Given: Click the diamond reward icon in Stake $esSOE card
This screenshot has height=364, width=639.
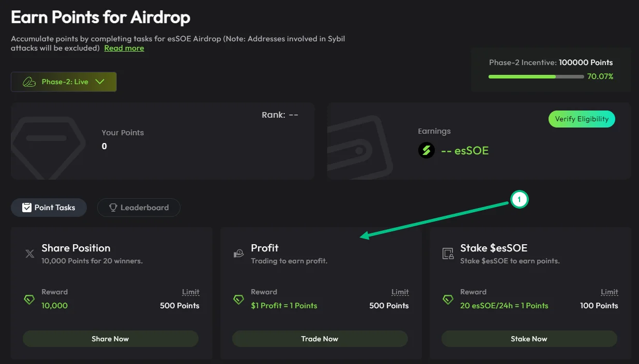Looking at the screenshot, I should tap(448, 299).
